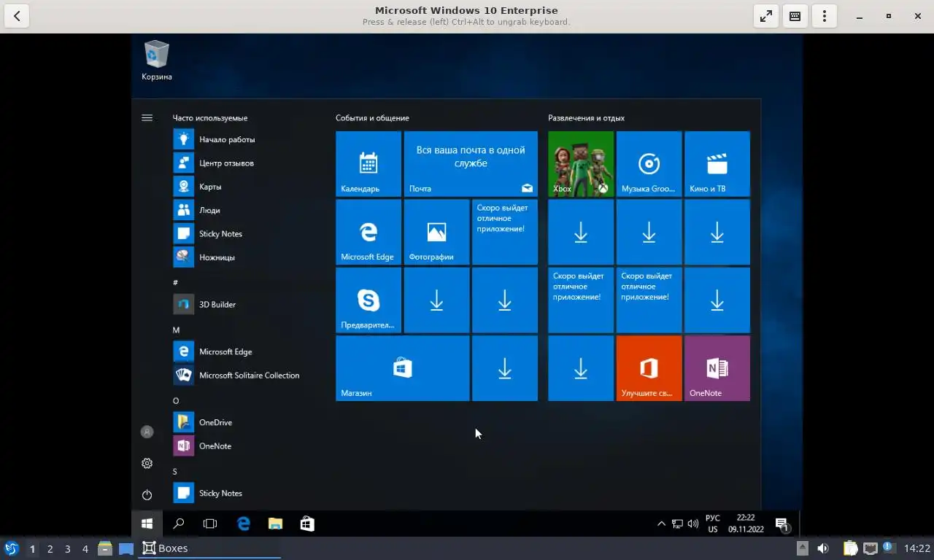Launch Edge from Windows taskbar
Screen dimensions: 934x560
244,524
